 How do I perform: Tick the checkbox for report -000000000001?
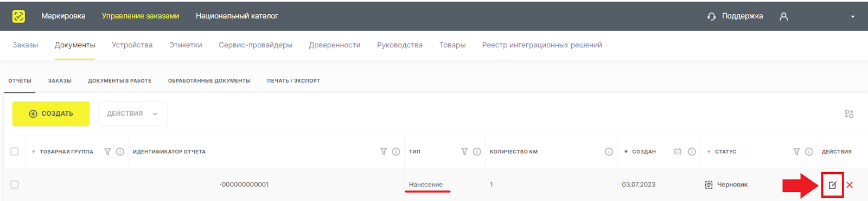(x=15, y=185)
